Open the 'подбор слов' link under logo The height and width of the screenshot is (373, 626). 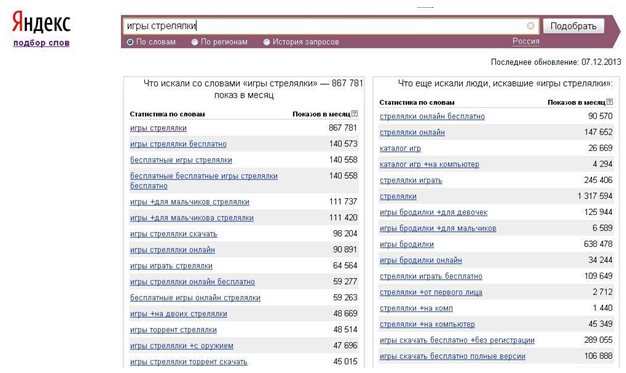[41, 43]
